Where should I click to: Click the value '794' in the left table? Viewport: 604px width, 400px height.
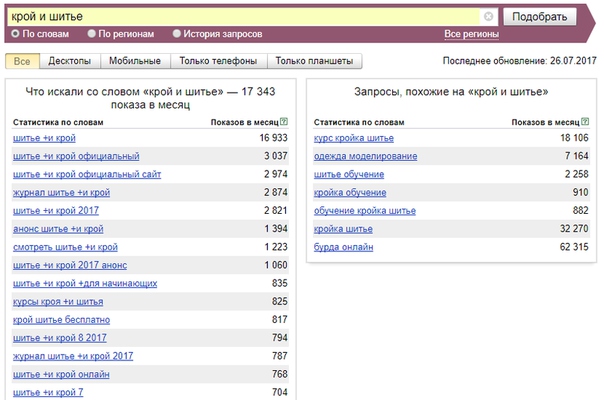[x=280, y=338]
